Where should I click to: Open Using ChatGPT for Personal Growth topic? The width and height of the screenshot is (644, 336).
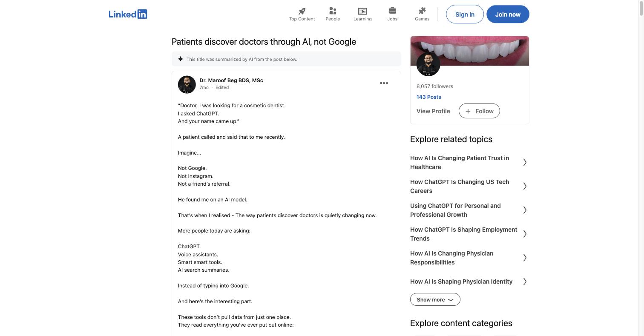[455, 210]
